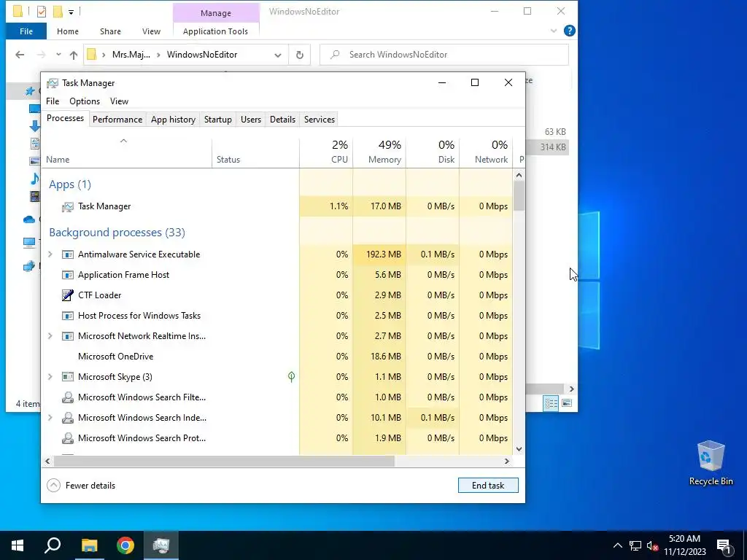
Task: Click the scroll down arrow in process list
Action: (519, 449)
